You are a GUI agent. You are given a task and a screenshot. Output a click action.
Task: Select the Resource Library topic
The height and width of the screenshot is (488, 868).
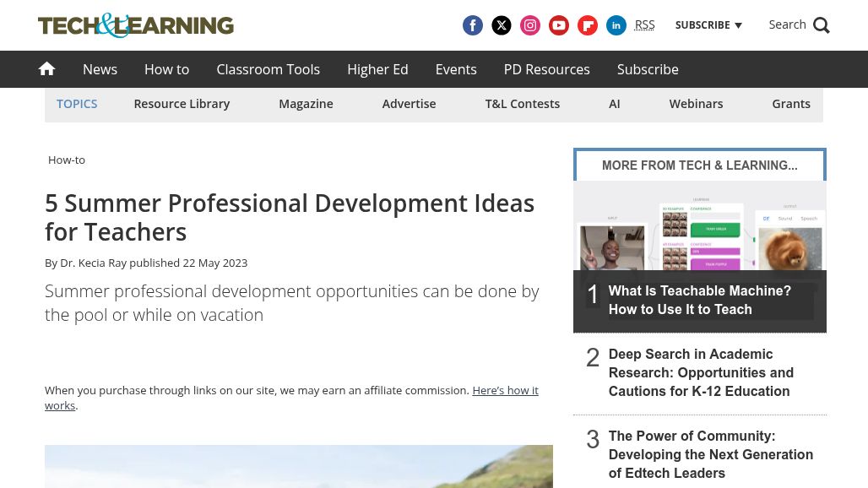[182, 104]
